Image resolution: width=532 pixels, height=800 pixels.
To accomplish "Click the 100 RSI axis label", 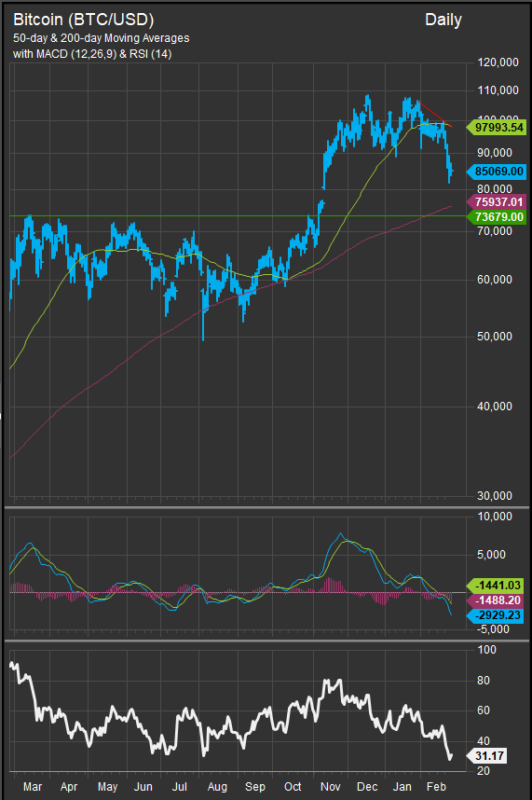I will tap(486, 650).
